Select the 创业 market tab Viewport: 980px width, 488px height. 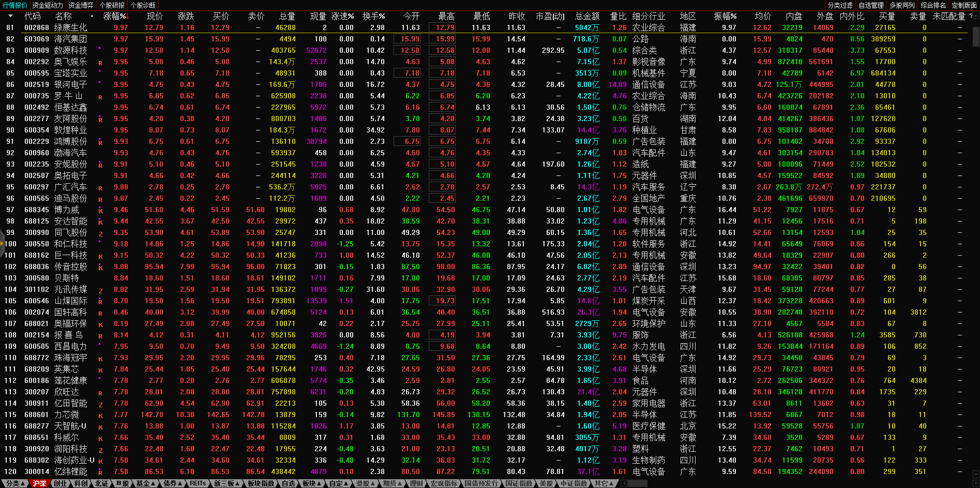click(61, 483)
